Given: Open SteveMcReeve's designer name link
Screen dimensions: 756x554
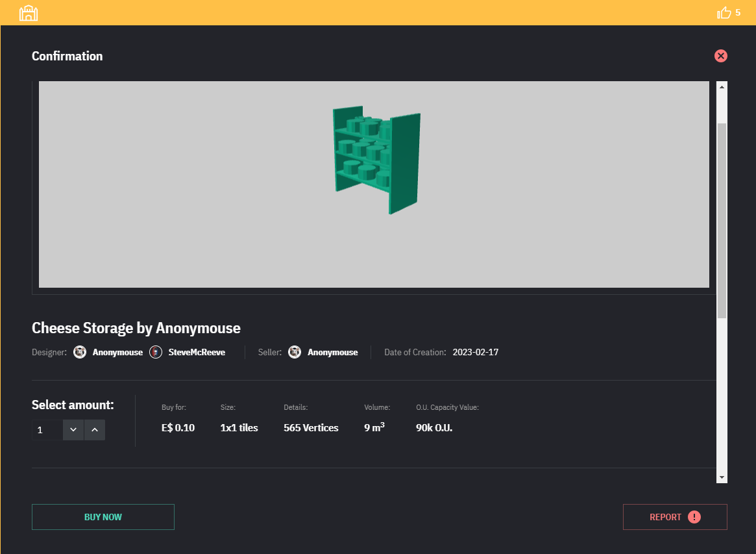Looking at the screenshot, I should (x=196, y=352).
